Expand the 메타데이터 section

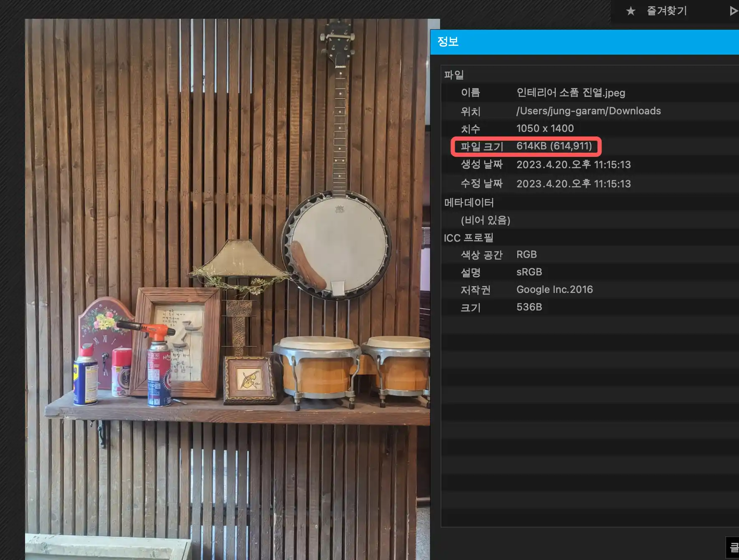coord(468,203)
